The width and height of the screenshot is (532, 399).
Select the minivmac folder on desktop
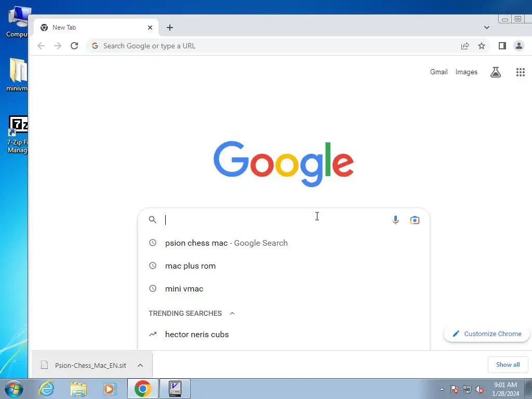[x=17, y=75]
